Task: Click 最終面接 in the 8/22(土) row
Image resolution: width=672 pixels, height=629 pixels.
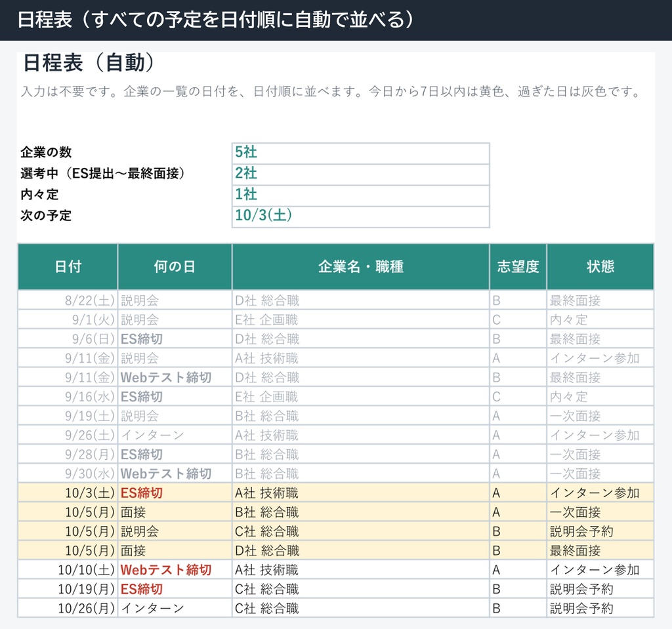Action: point(575,300)
